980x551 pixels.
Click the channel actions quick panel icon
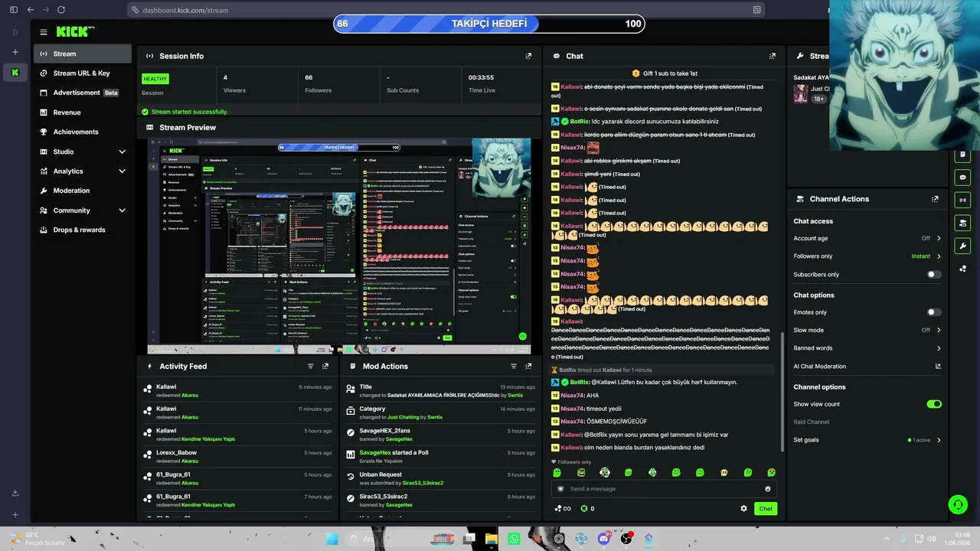pos(963,223)
